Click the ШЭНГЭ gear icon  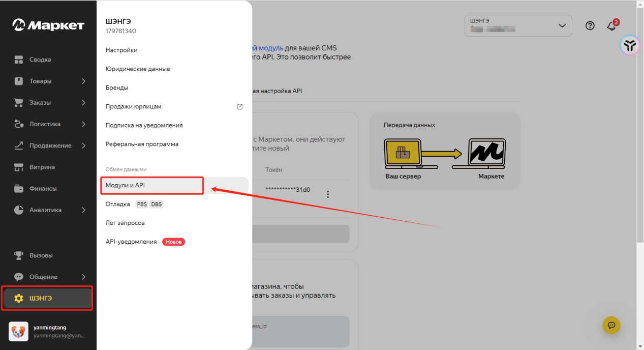[19, 298]
